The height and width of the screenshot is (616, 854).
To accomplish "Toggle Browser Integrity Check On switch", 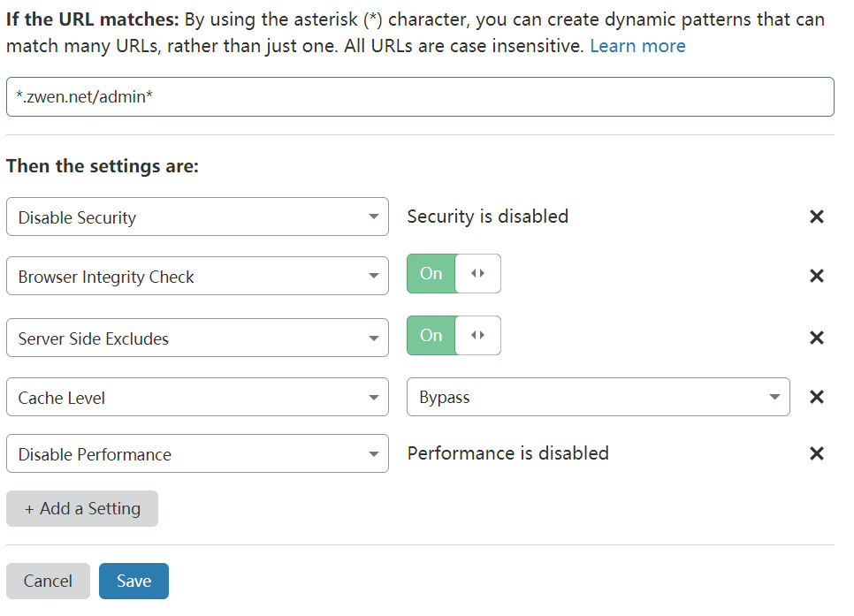I will (x=431, y=274).
